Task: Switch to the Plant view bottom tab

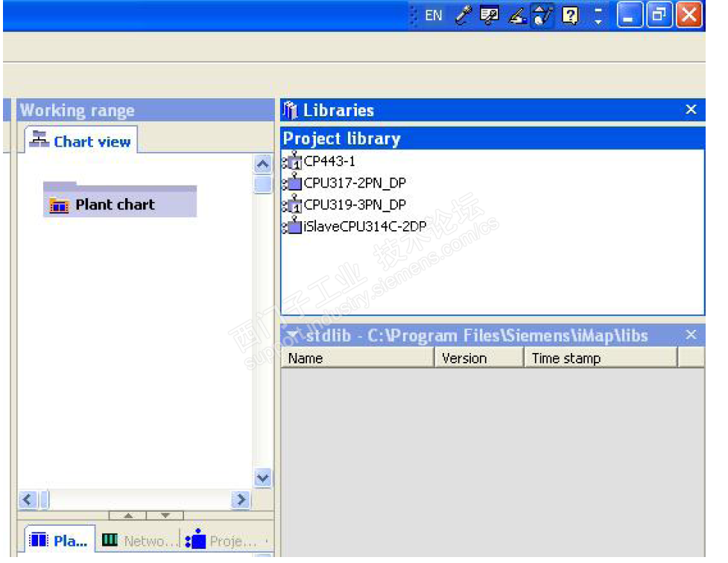Action: click(60, 540)
